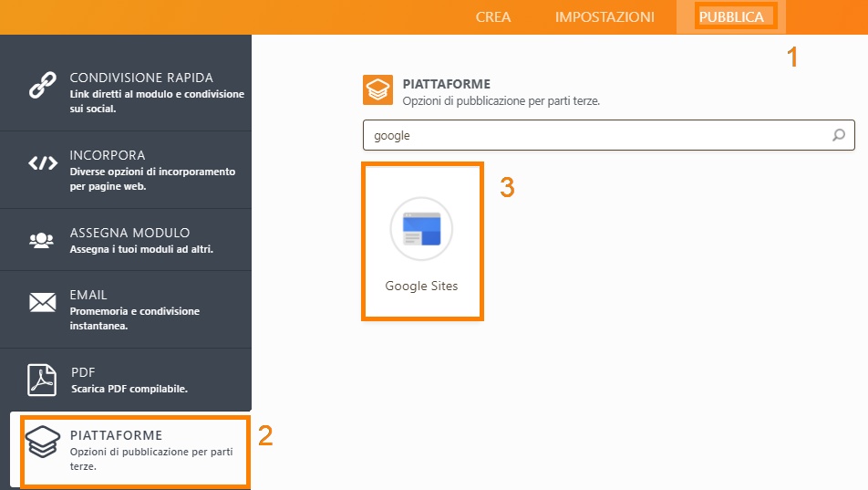Click the envelope icon for Email
The image size is (868, 490).
point(43,302)
